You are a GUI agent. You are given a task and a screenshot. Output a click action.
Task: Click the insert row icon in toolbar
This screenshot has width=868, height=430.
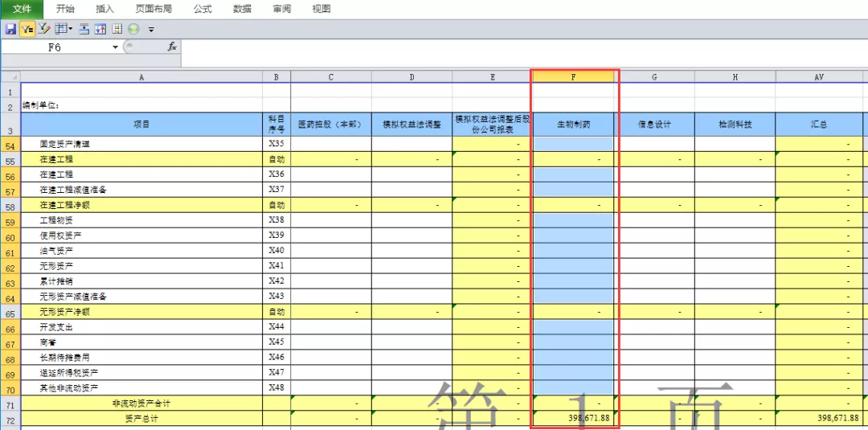tap(84, 29)
